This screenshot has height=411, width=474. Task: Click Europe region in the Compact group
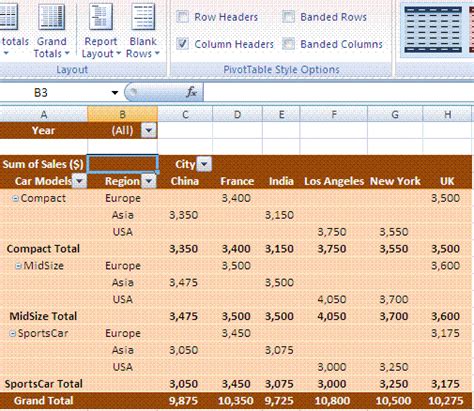point(122,198)
